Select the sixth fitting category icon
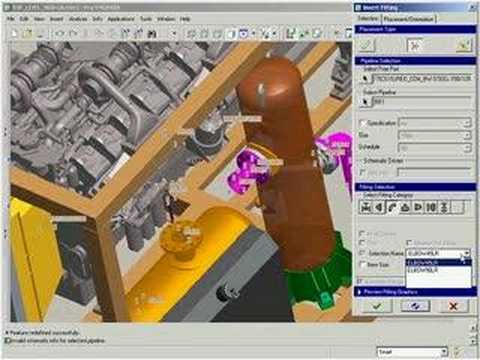This screenshot has height=360, width=480. pyautogui.click(x=431, y=207)
